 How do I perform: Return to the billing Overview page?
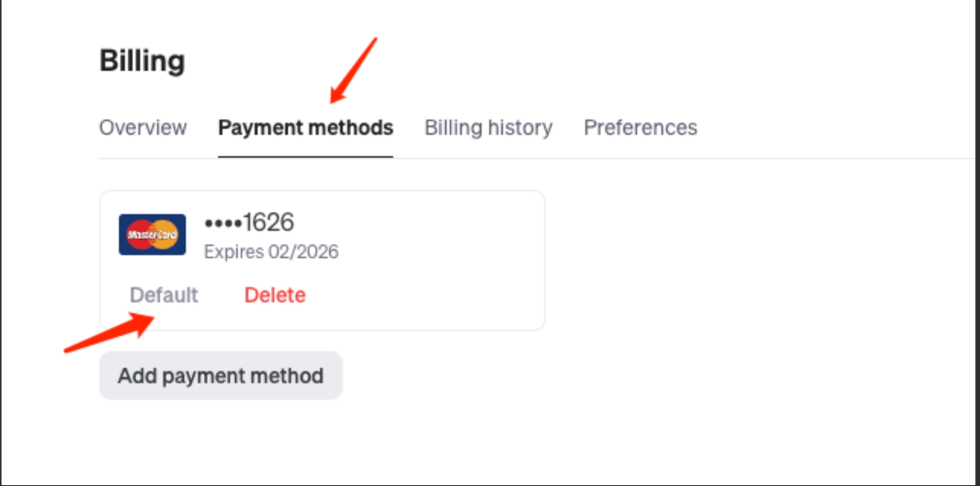pos(143,127)
